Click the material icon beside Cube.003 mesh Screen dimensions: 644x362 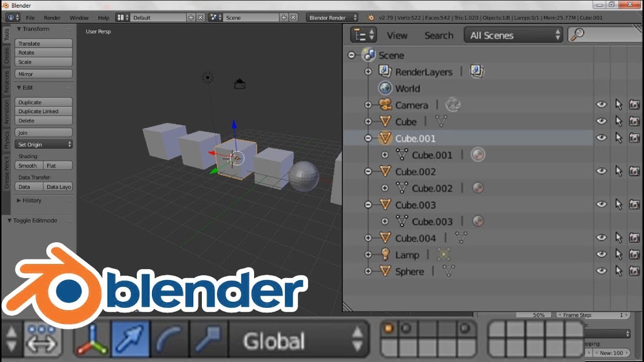tap(478, 221)
